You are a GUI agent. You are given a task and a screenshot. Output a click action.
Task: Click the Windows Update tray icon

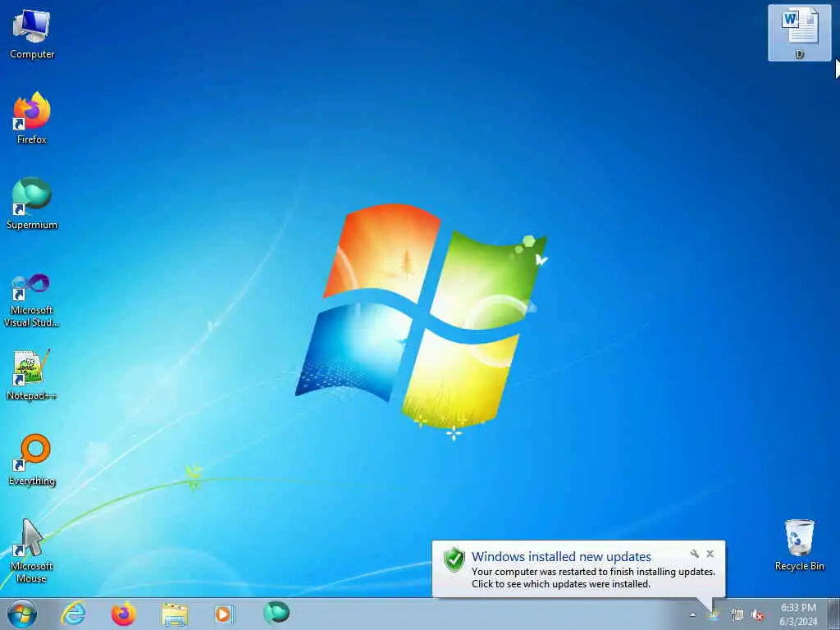click(x=713, y=615)
